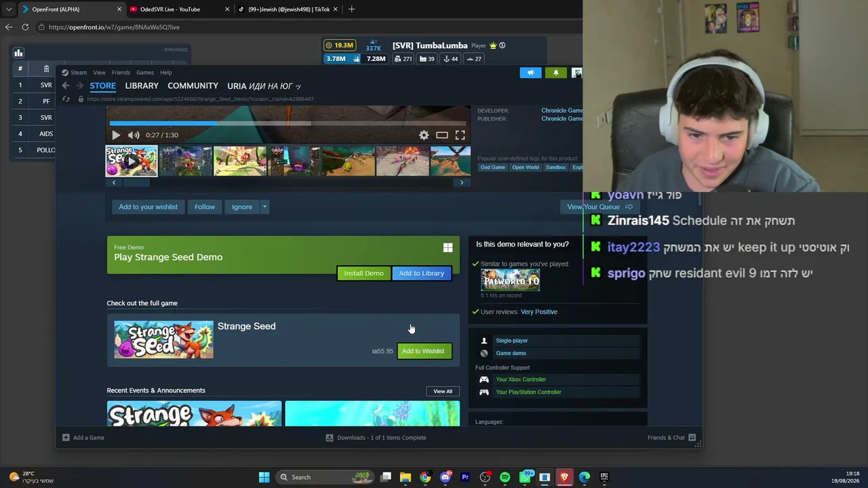868x488 pixels.
Task: Open Epic Games Launcher from taskbar
Action: coord(604,477)
